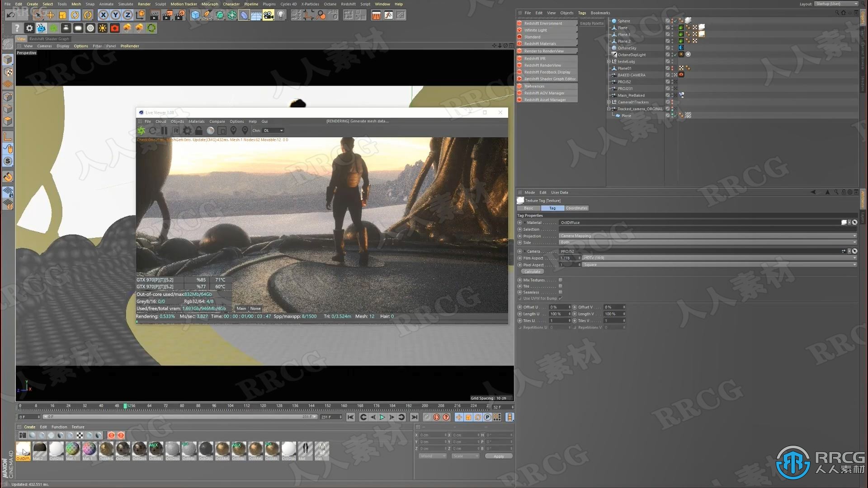The height and width of the screenshot is (488, 868).
Task: Click the Undo arrow icon
Action: click(x=10, y=15)
